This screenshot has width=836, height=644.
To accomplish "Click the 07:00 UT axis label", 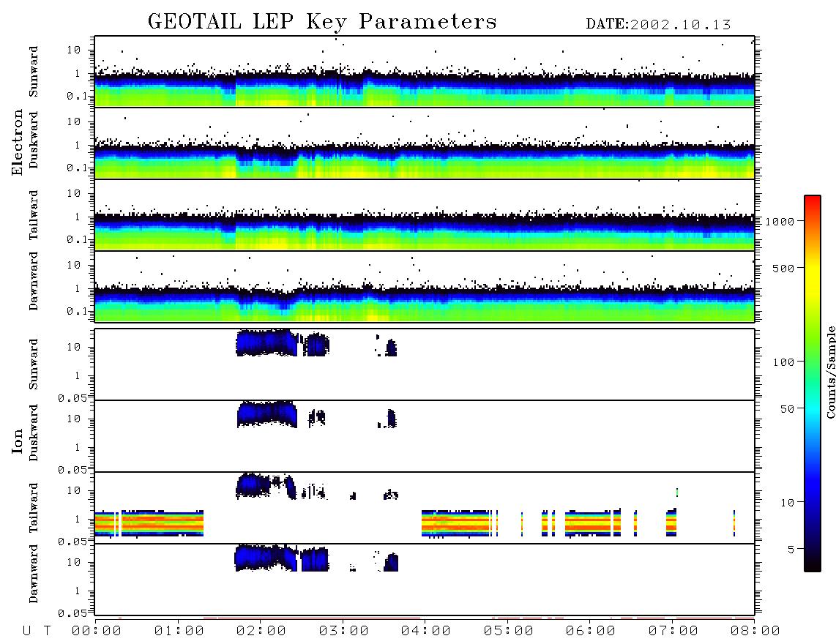I will (673, 632).
